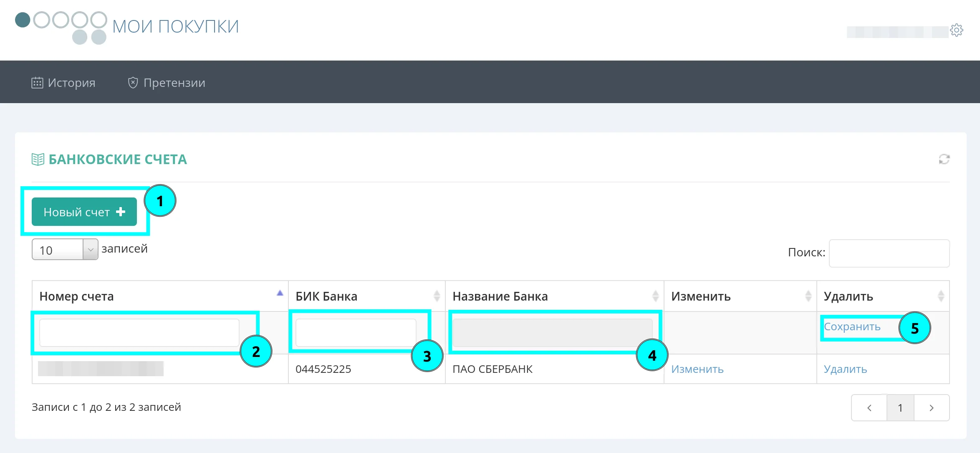The height and width of the screenshot is (453, 980).
Task: Click Изменить link for ПАО СБЕРБАНК row
Action: point(697,369)
